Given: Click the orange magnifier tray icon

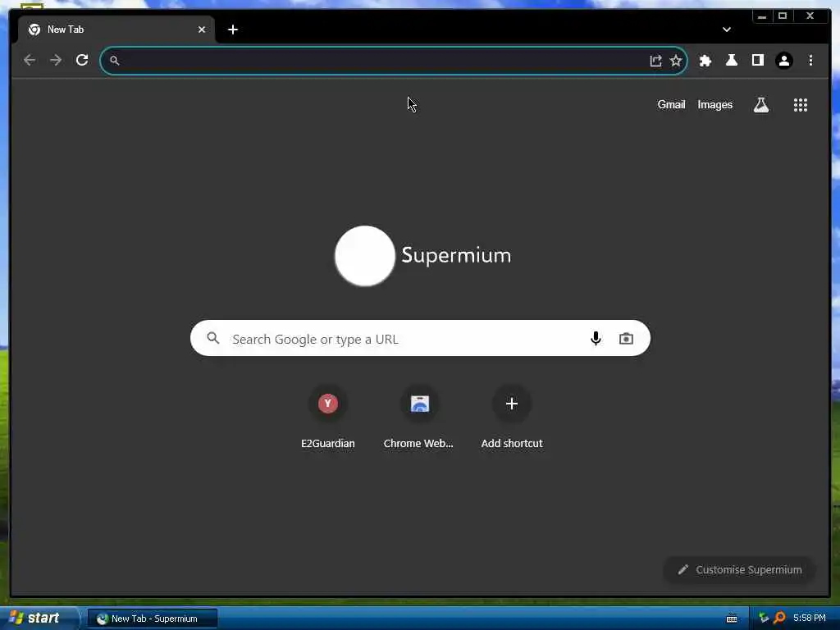Looking at the screenshot, I should [x=779, y=619].
